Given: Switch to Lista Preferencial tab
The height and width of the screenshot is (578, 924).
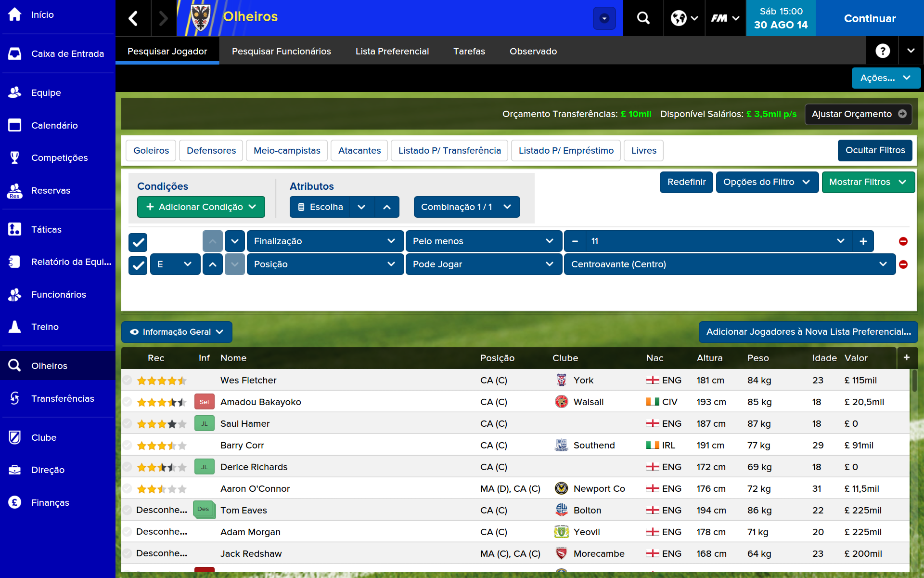Looking at the screenshot, I should point(392,51).
